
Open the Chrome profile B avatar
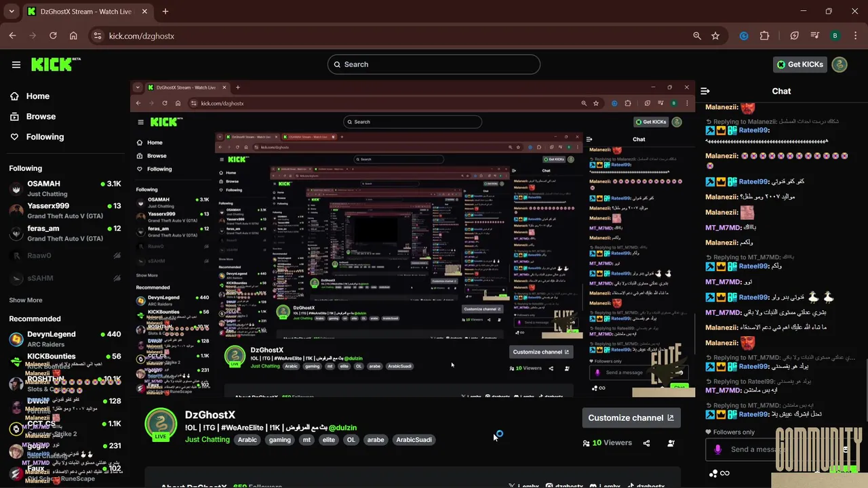pyautogui.click(x=835, y=36)
